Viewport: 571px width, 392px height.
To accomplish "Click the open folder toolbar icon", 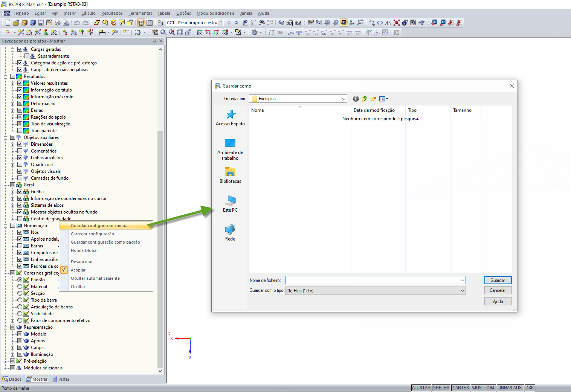I will tap(16, 23).
